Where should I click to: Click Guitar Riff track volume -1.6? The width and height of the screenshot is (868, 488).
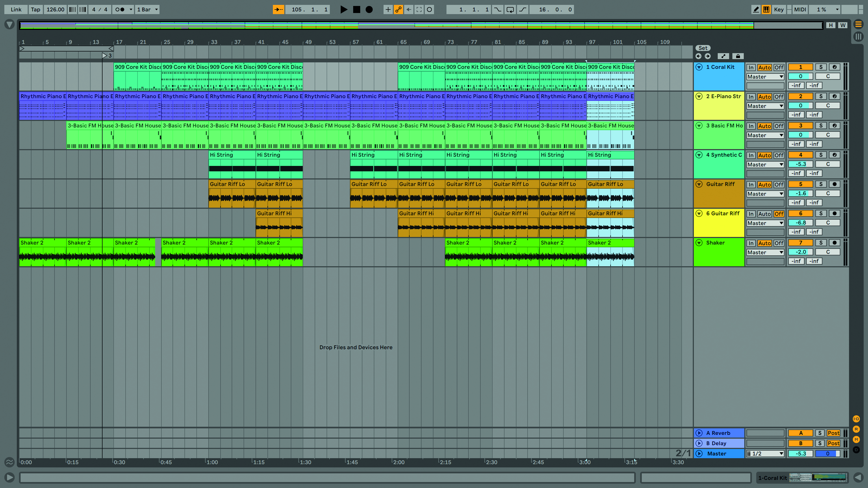(801, 194)
